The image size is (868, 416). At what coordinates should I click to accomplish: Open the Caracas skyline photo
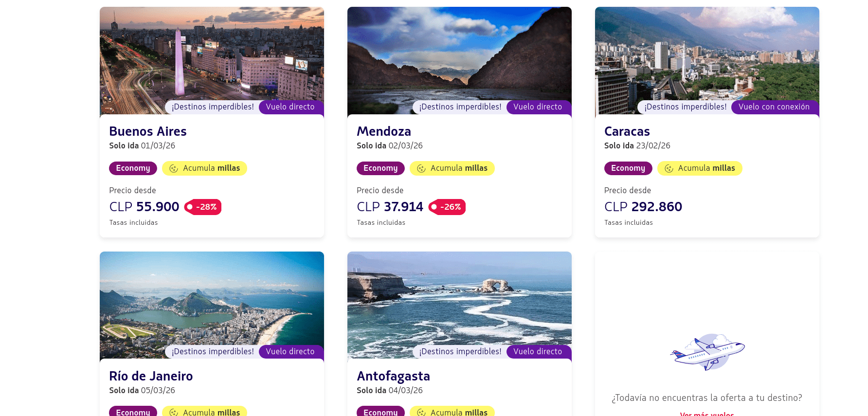pos(706,54)
